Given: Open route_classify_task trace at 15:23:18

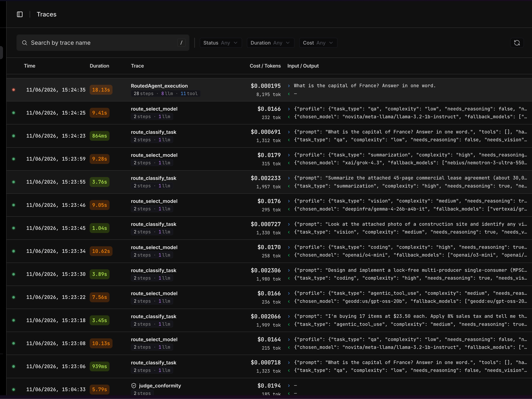Looking at the screenshot, I should [153, 316].
